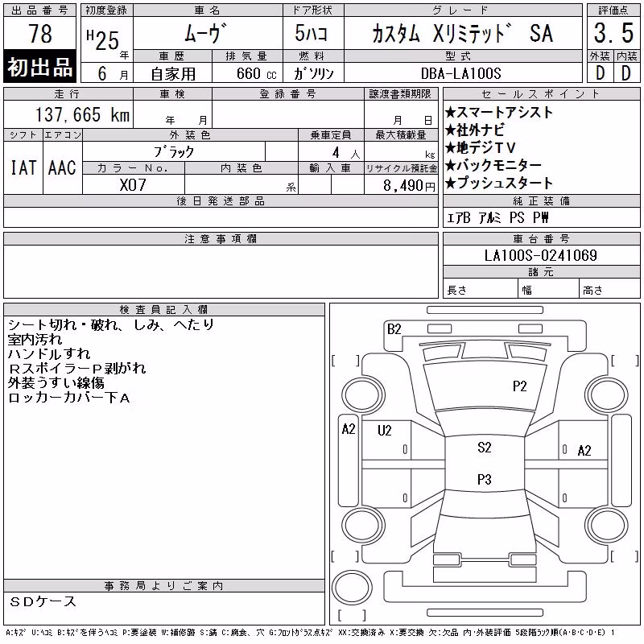Click the equipment line "エアB アルミ PS PW"
This screenshot has width=644, height=644.
[x=497, y=217]
